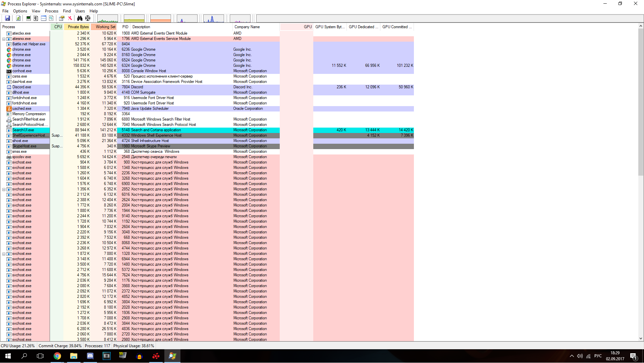Select the jusched.exe Java Update Scheduler row
644x363 pixels.
(x=207, y=108)
